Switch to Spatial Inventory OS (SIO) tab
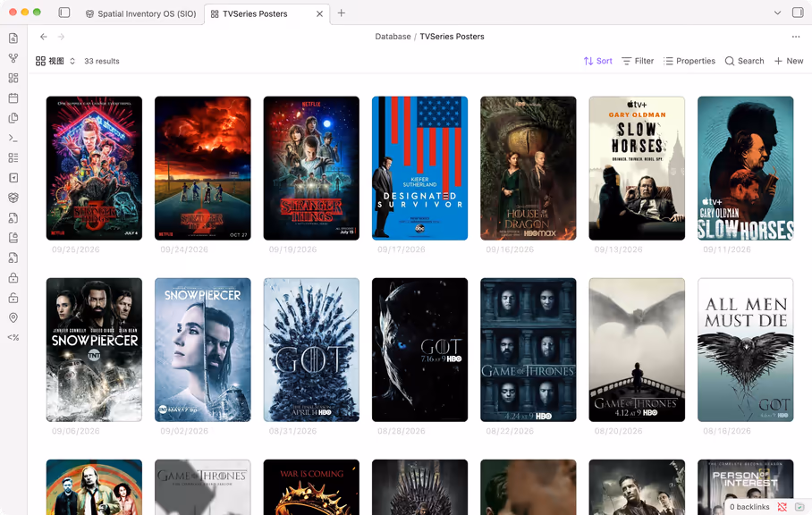Screen dimensions: 812x515 point(141,14)
